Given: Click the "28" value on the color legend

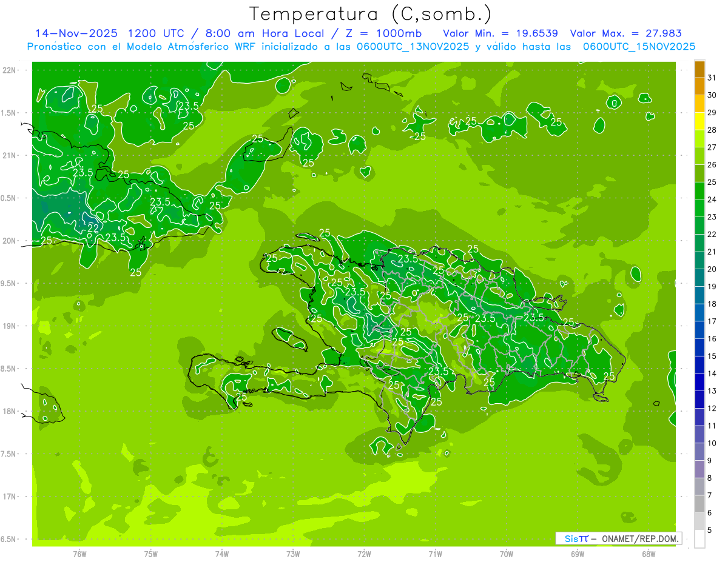Looking at the screenshot, I should tap(712, 130).
